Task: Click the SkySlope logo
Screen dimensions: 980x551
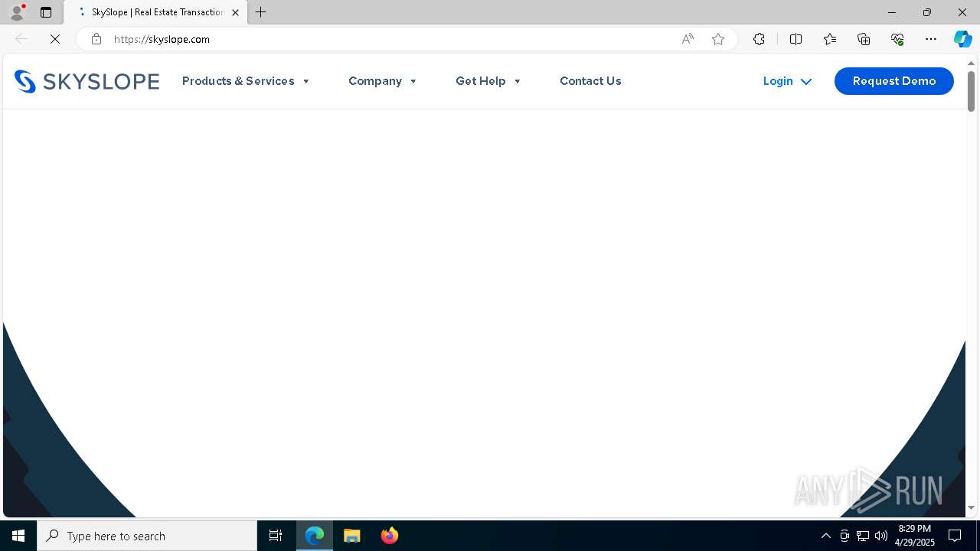Action: pyautogui.click(x=87, y=81)
